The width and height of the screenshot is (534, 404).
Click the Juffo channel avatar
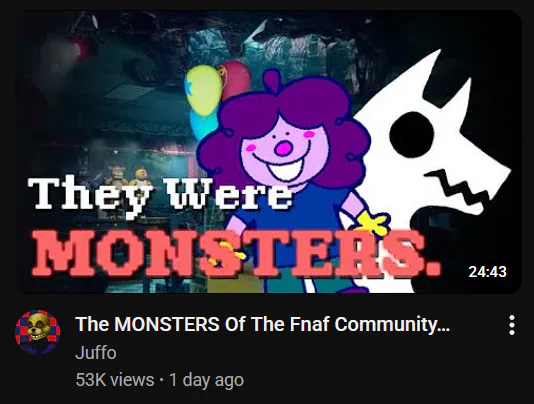[38, 332]
